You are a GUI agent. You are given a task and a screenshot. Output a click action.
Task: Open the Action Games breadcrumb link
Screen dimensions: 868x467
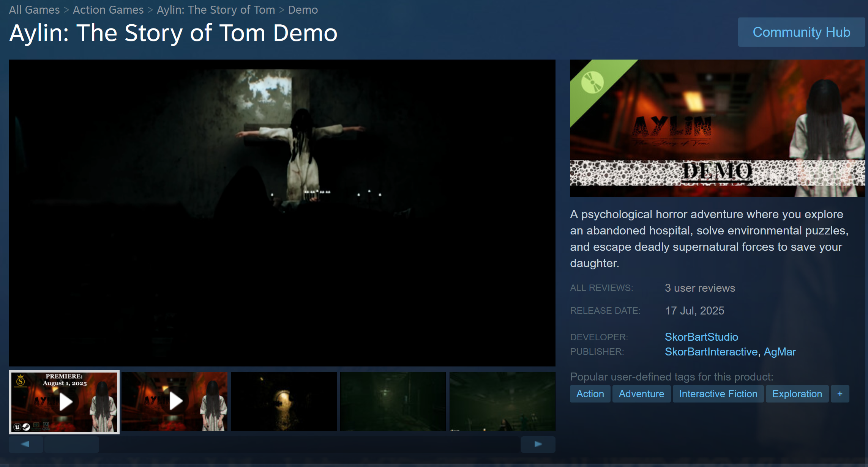tap(108, 9)
